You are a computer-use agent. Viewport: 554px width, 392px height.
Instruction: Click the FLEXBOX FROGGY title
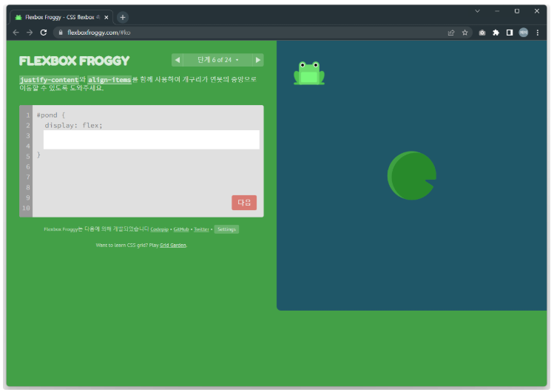tap(74, 61)
